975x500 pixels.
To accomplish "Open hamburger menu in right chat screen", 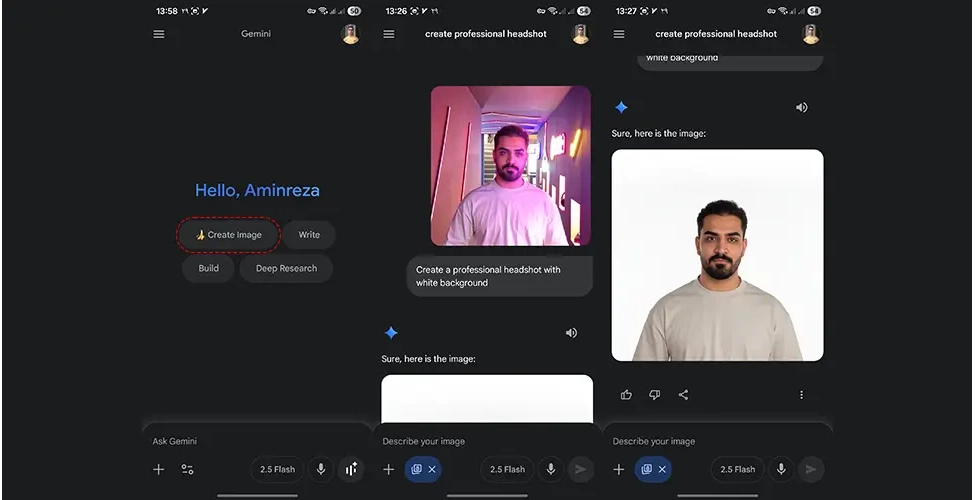I will (619, 34).
